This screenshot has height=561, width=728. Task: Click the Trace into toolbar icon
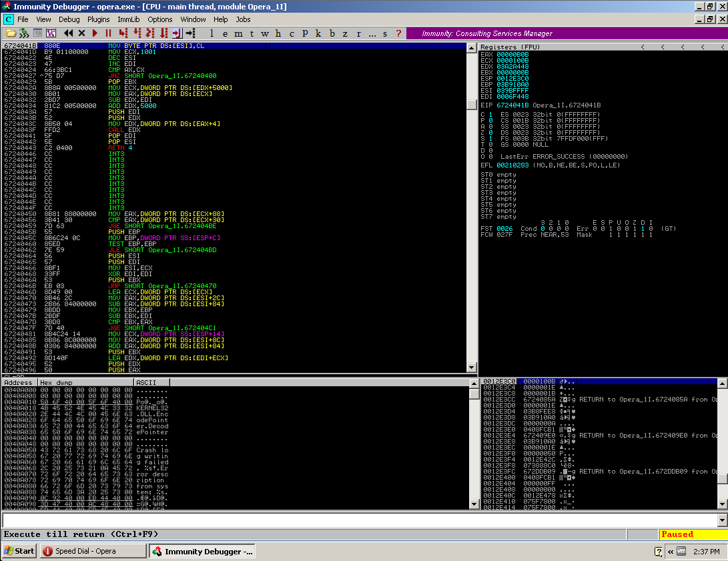[150, 33]
